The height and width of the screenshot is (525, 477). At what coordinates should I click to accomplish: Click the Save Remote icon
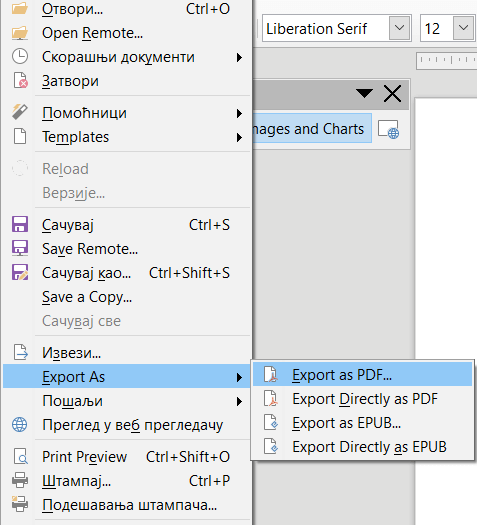click(x=20, y=248)
